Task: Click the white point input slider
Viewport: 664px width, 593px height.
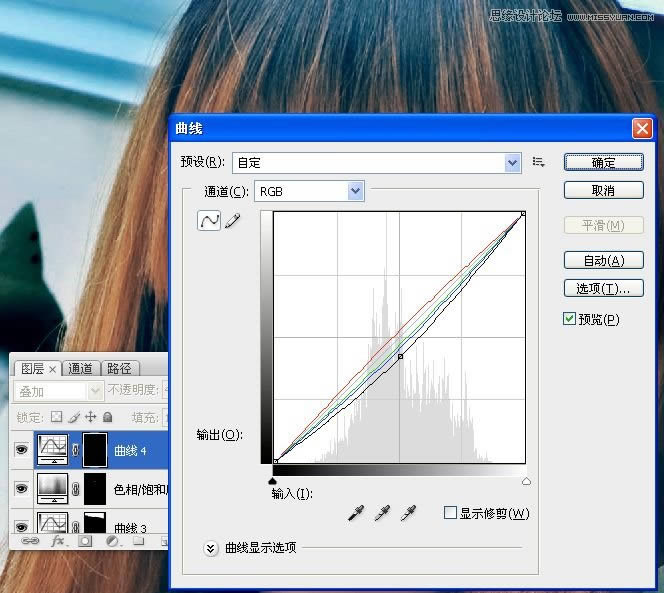Action: coord(526,481)
